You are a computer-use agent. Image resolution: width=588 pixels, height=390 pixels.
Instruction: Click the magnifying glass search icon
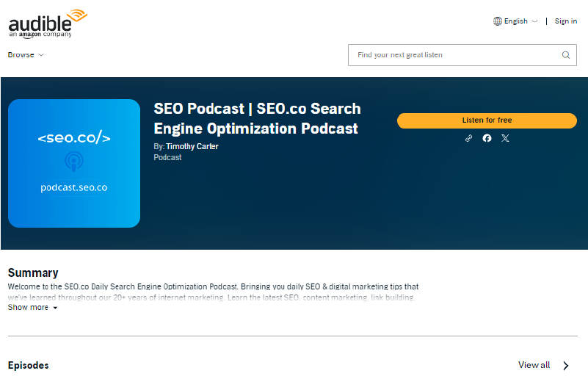565,55
